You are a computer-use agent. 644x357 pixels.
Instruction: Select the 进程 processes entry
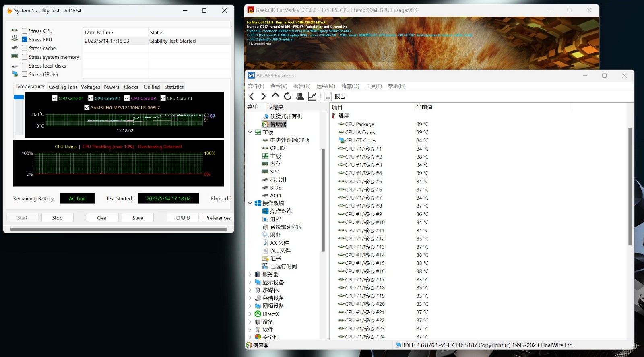coord(272,219)
